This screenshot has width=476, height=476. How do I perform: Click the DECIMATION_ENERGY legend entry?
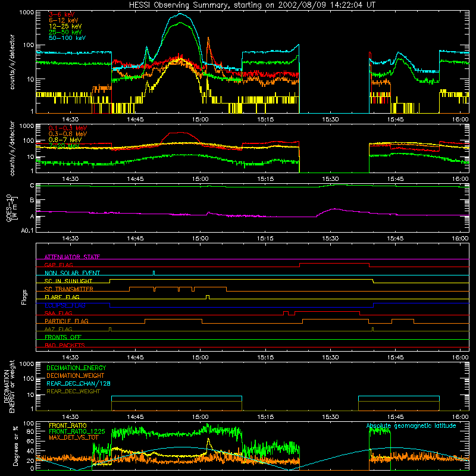76,368
